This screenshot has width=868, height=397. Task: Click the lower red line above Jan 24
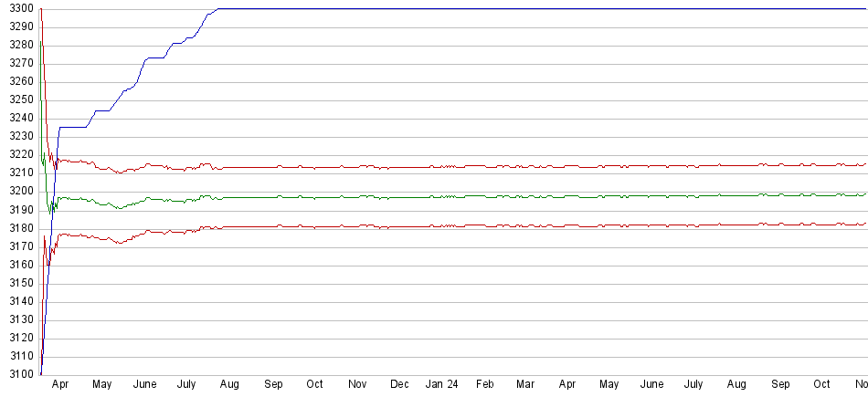point(441,225)
